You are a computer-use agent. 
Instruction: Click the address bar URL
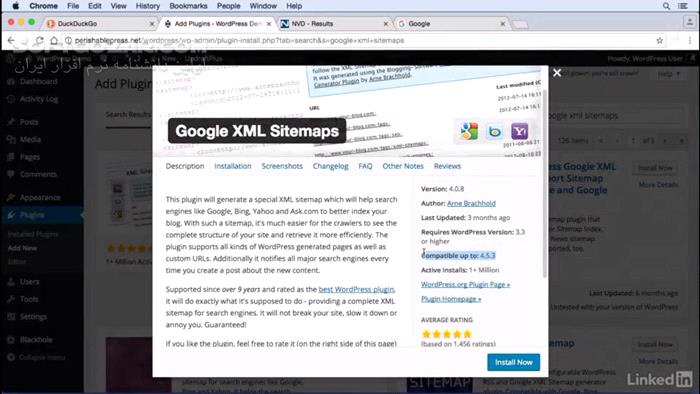pos(239,41)
